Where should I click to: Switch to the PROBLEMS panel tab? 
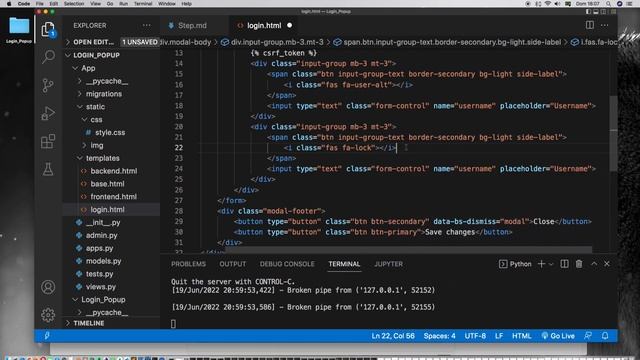click(188, 264)
